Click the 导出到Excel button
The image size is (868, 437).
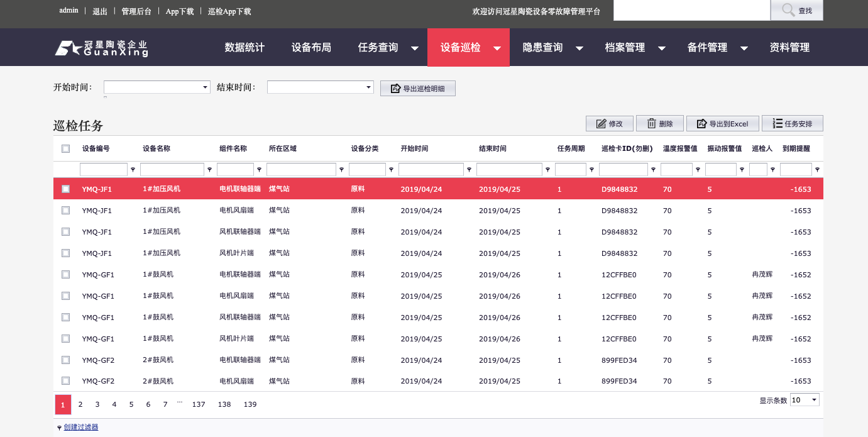pos(723,124)
